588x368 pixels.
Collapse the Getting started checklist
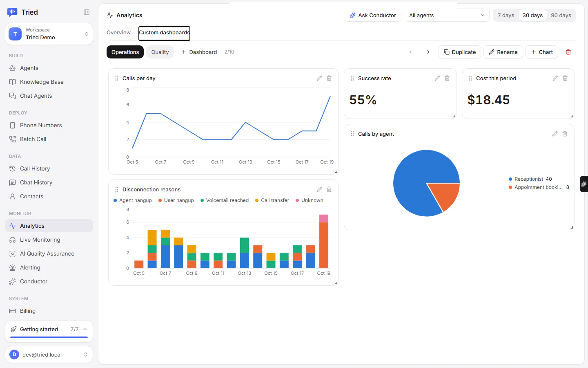coord(85,329)
